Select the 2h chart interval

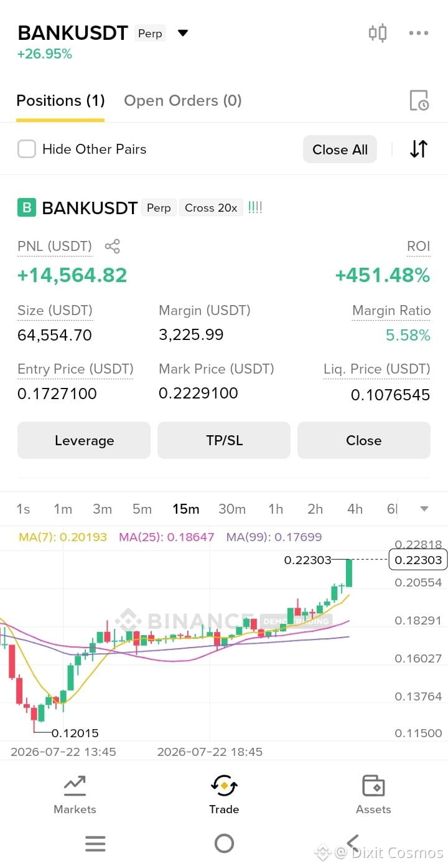315,509
